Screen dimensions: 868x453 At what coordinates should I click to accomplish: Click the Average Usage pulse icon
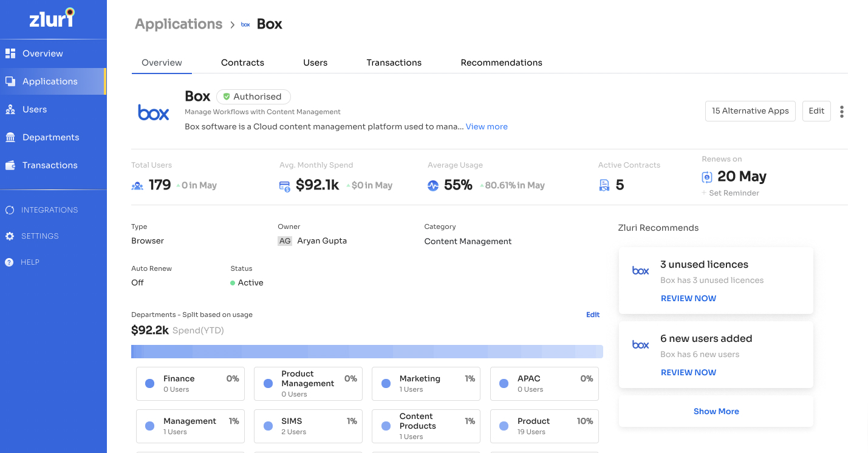(x=433, y=186)
